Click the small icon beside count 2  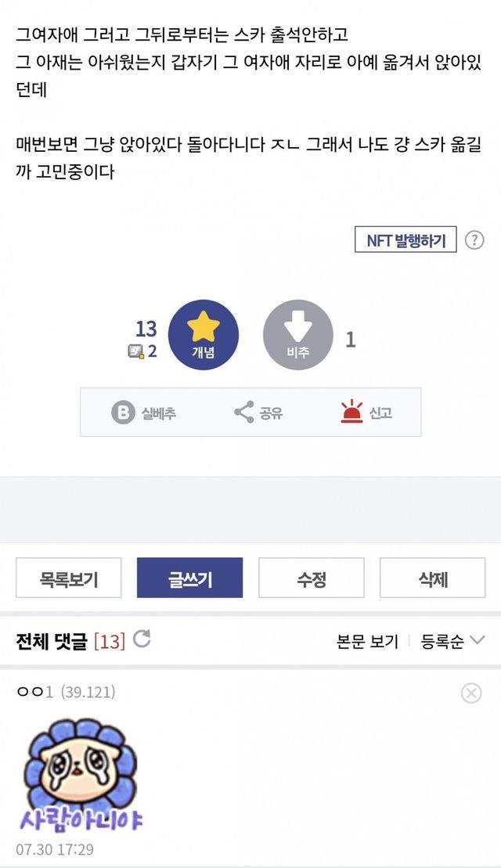[x=136, y=351]
